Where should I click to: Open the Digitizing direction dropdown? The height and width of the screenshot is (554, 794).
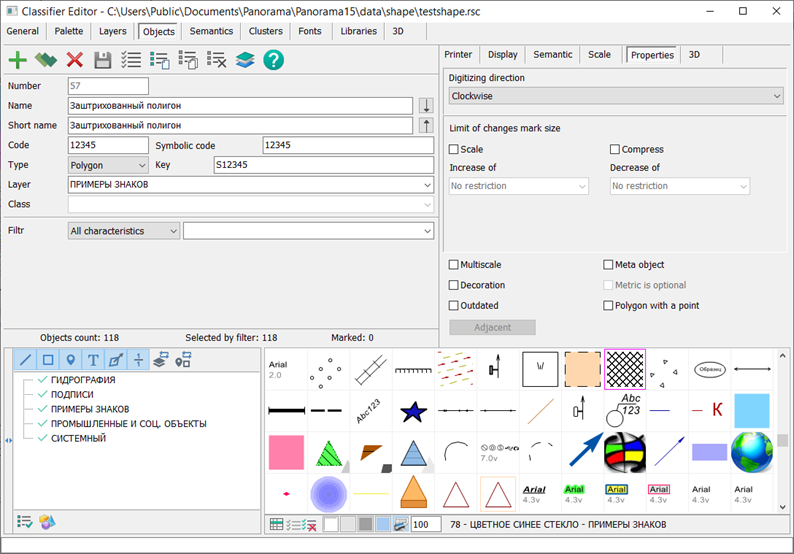615,96
